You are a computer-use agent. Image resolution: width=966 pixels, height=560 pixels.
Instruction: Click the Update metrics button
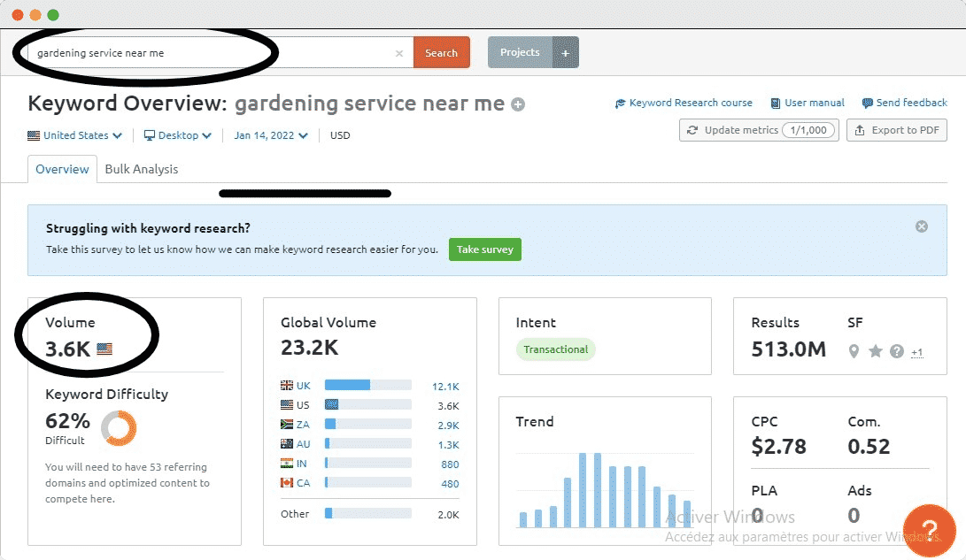pyautogui.click(x=759, y=130)
